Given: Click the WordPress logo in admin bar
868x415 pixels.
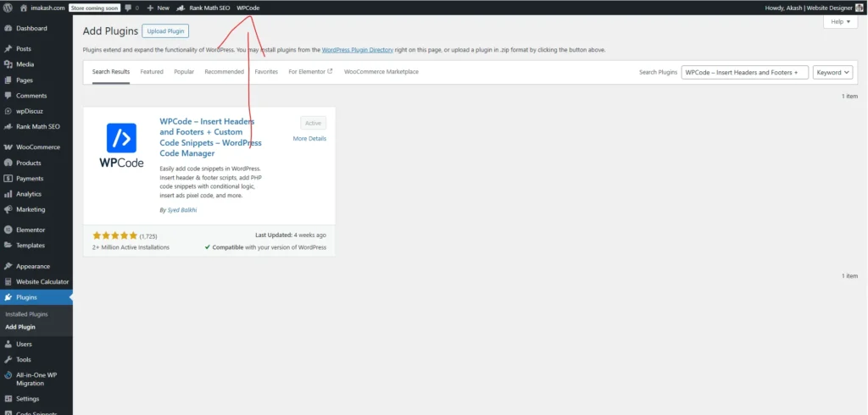Looking at the screenshot, I should tap(8, 8).
